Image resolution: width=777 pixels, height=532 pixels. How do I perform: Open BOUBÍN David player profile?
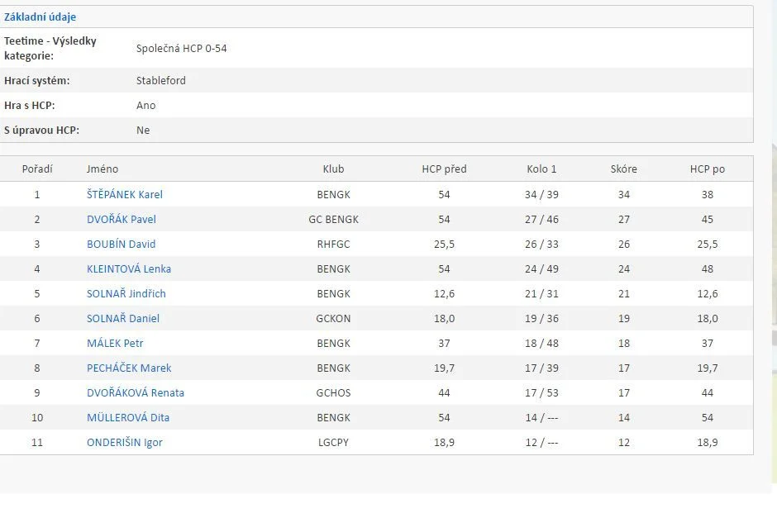point(121,244)
